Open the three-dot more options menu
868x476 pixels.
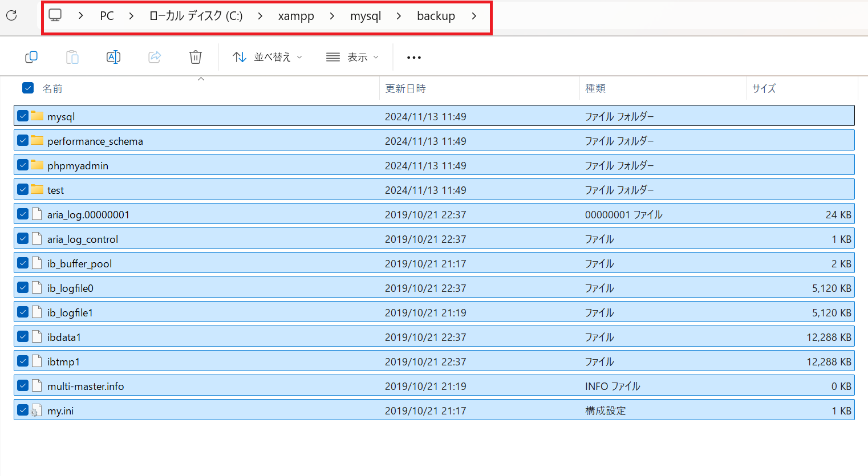(414, 57)
